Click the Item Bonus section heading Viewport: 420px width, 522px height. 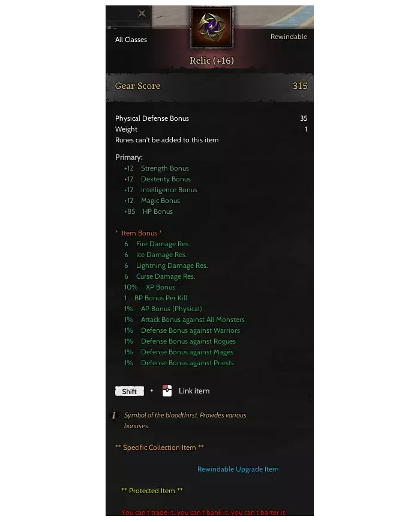139,233
